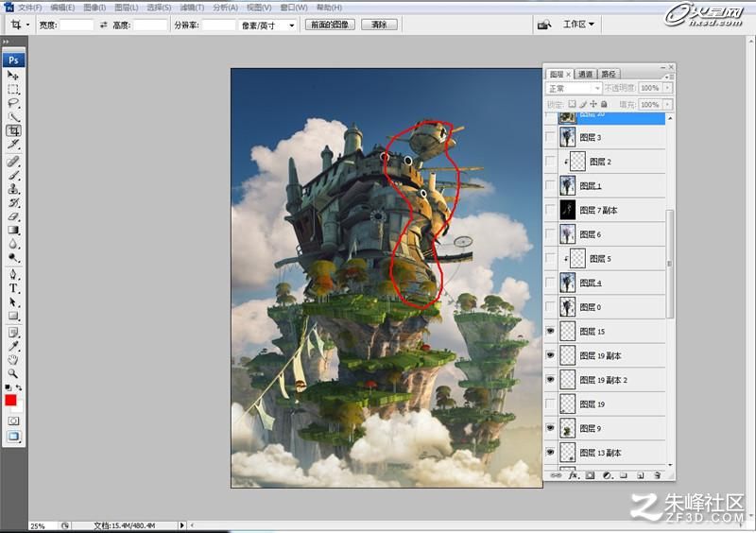The width and height of the screenshot is (756, 533).
Task: Show layer 图层 3
Action: (x=550, y=137)
